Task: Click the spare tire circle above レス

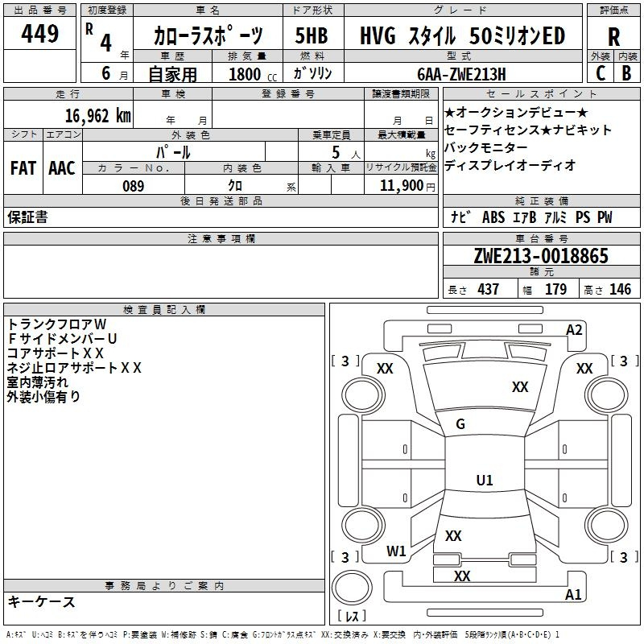Action: pos(352,587)
